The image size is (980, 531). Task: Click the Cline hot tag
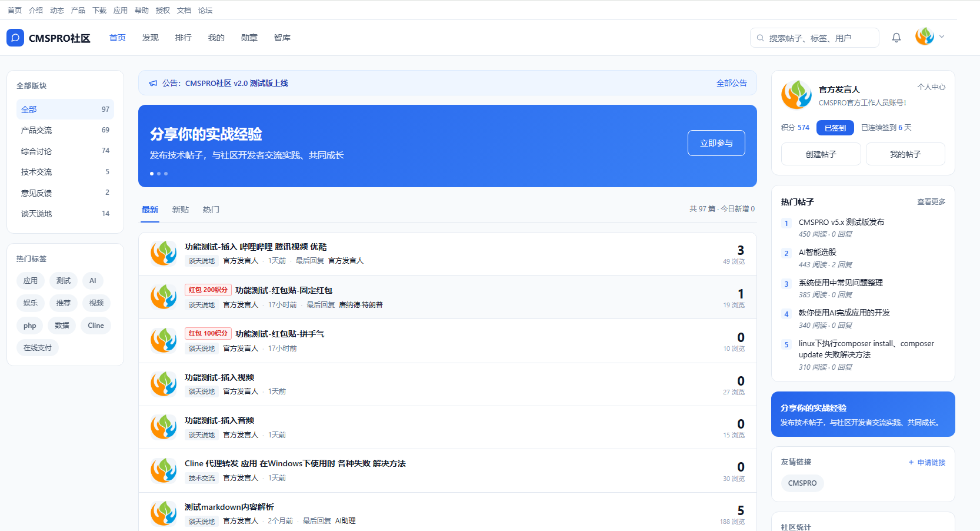pos(96,326)
